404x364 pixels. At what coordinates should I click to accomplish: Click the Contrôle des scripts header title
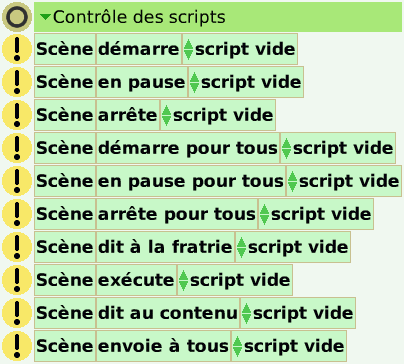(x=139, y=17)
